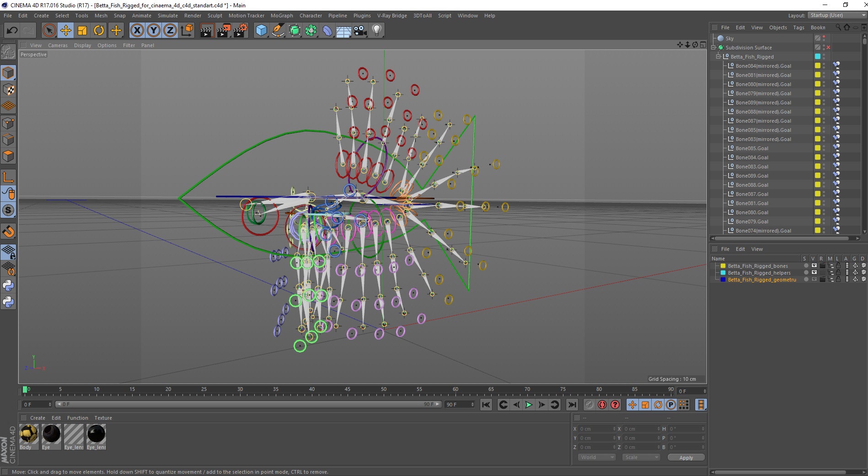
Task: Click blue color swatch of Betta_Fish_Rigged_geometru layer
Action: click(723, 279)
